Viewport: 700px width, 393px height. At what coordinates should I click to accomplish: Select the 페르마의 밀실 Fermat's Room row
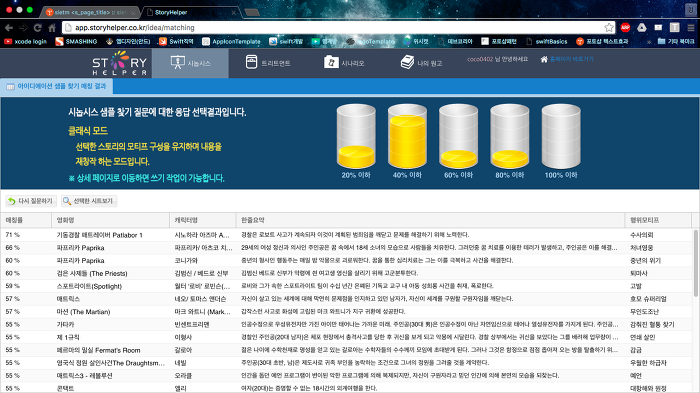346,350
